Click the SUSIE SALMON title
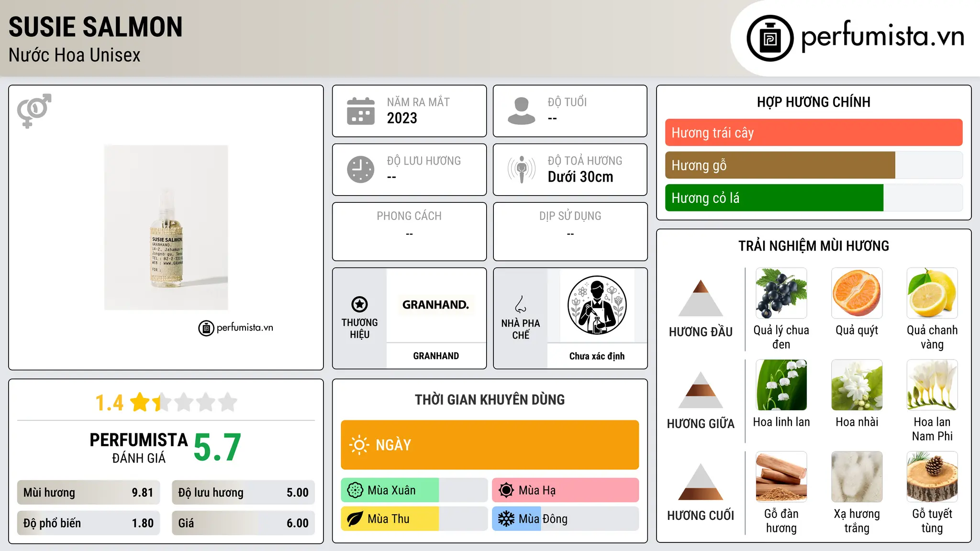Viewport: 980px width, 551px height. coord(96,27)
